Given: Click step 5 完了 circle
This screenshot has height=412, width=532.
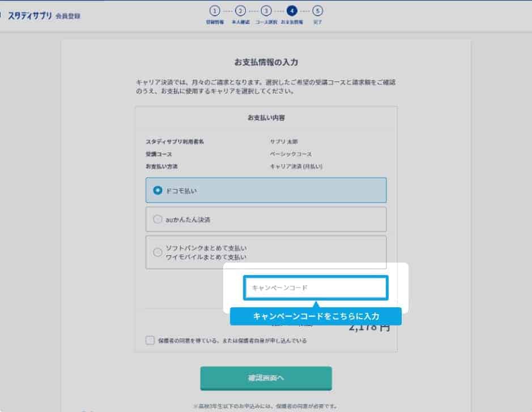Looking at the screenshot, I should tap(317, 11).
